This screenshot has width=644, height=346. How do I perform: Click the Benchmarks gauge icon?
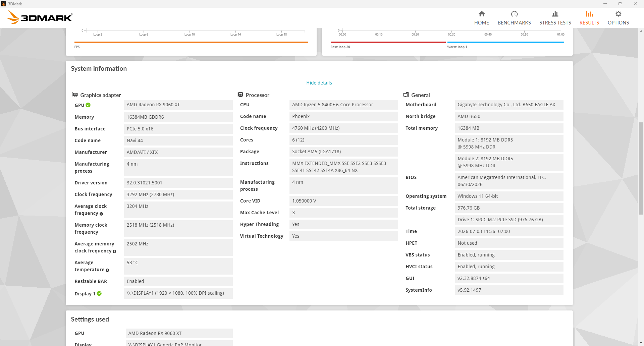tap(514, 14)
